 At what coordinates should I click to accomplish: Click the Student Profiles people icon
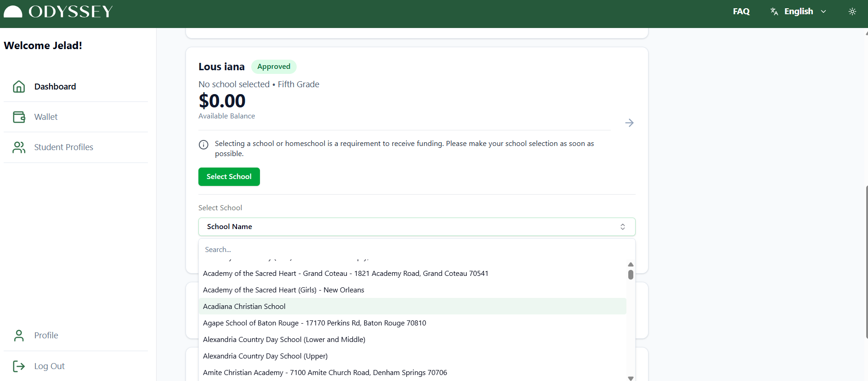19,147
